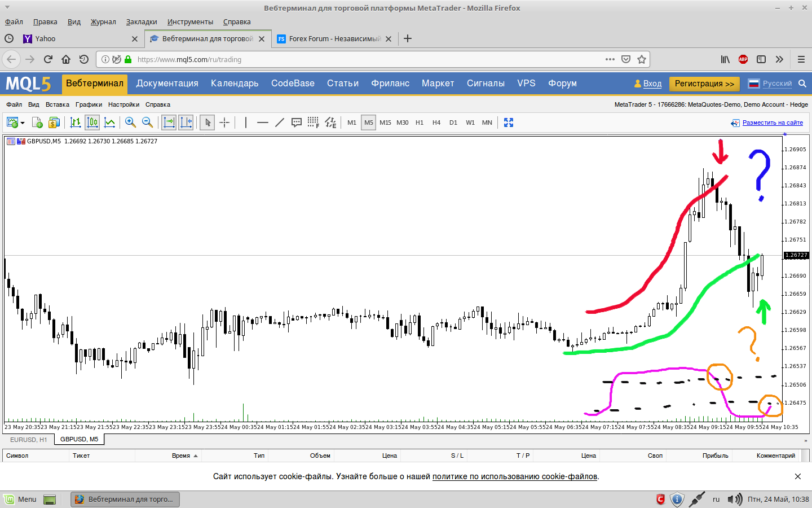
Task: Open the AdBlock Plus extension icon
Action: [x=743, y=59]
